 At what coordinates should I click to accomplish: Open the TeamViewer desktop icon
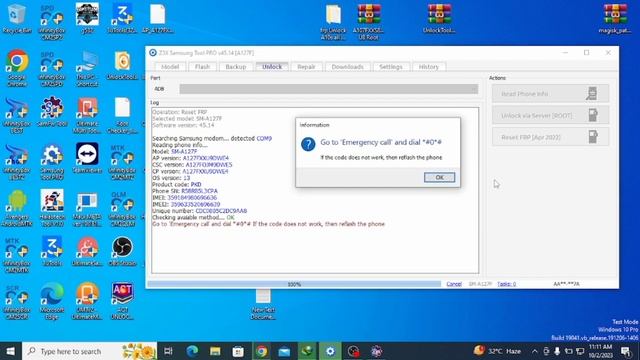(87, 158)
